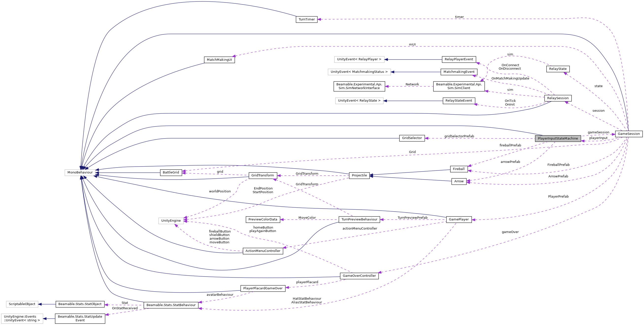Click the Fireball class box
This screenshot has height=325, width=644.
click(459, 169)
